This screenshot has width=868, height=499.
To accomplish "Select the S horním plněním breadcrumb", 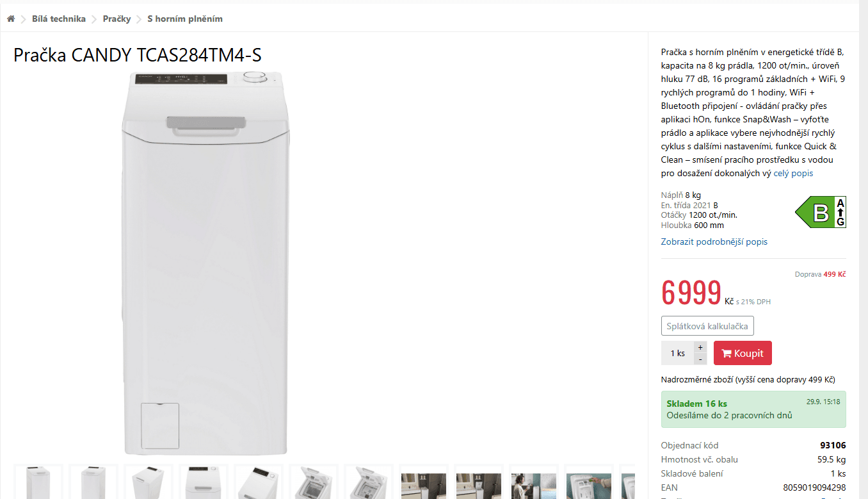I will pos(185,19).
